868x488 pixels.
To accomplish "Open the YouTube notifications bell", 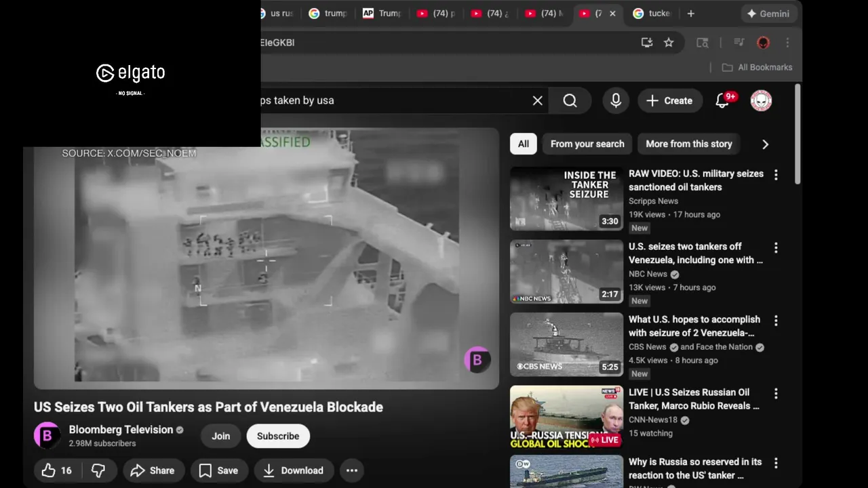I will 724,100.
